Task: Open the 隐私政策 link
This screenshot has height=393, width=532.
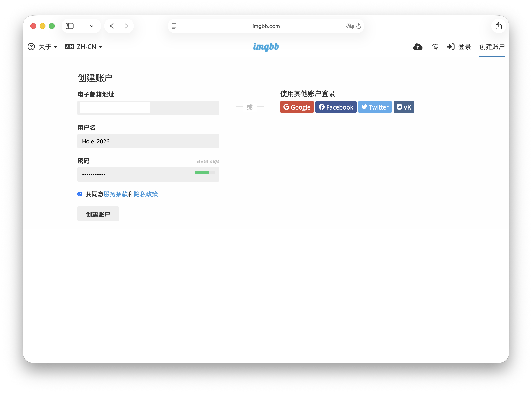Action: (146, 194)
